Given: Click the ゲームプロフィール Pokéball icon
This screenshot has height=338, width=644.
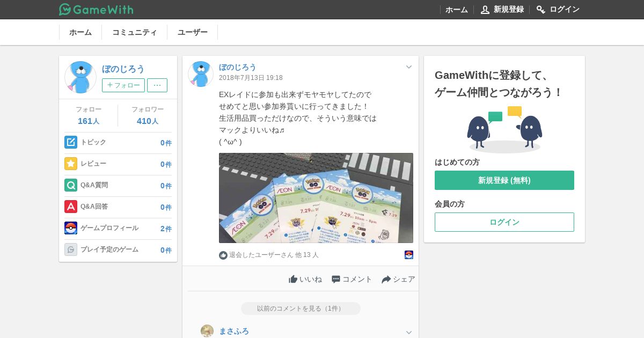Looking at the screenshot, I should (x=71, y=228).
